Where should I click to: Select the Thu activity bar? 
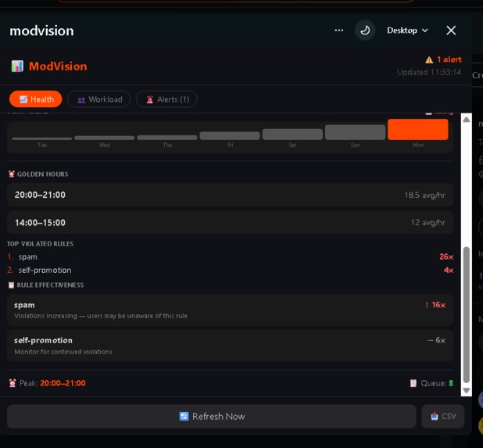pyautogui.click(x=167, y=138)
